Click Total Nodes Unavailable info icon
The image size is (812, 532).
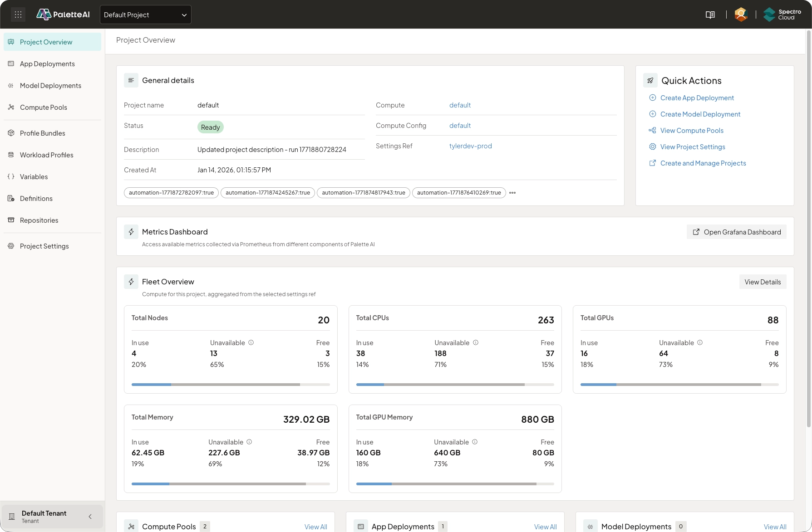tap(251, 342)
